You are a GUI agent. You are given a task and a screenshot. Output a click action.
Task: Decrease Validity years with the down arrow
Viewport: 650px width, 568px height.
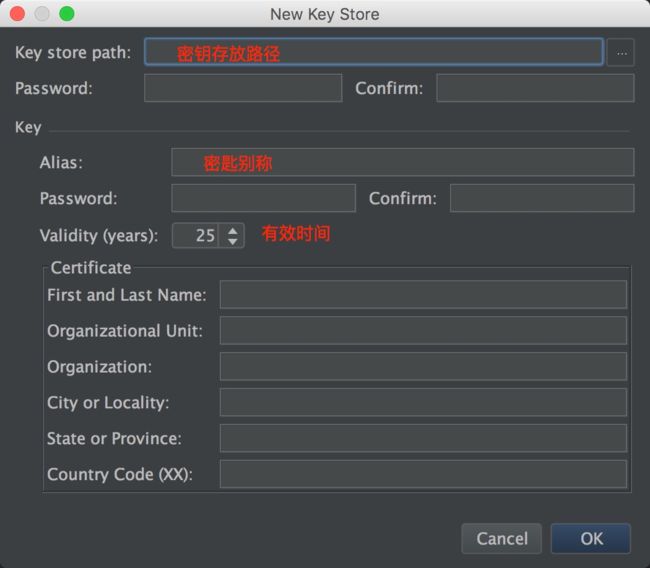(x=233, y=241)
